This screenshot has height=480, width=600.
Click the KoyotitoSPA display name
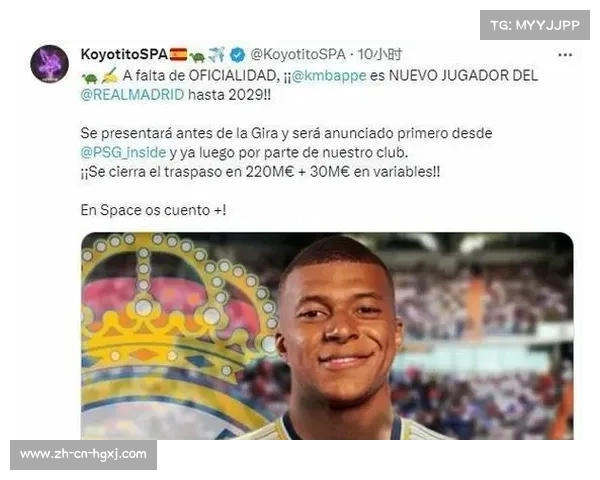click(124, 54)
